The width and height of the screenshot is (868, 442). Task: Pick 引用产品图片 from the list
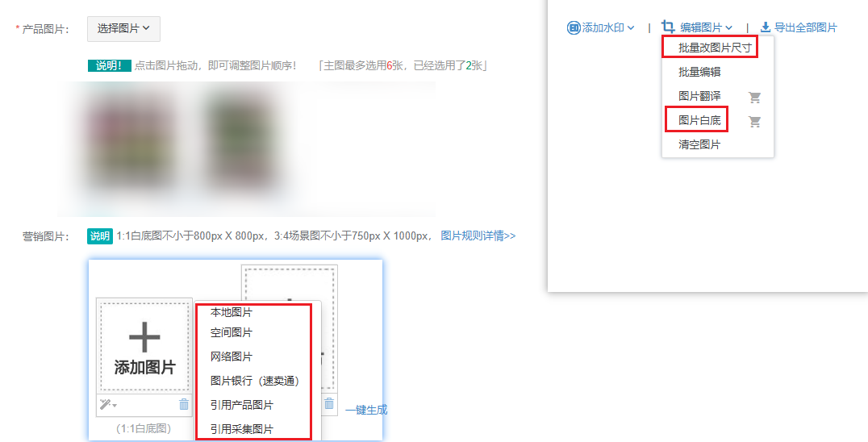click(x=241, y=405)
